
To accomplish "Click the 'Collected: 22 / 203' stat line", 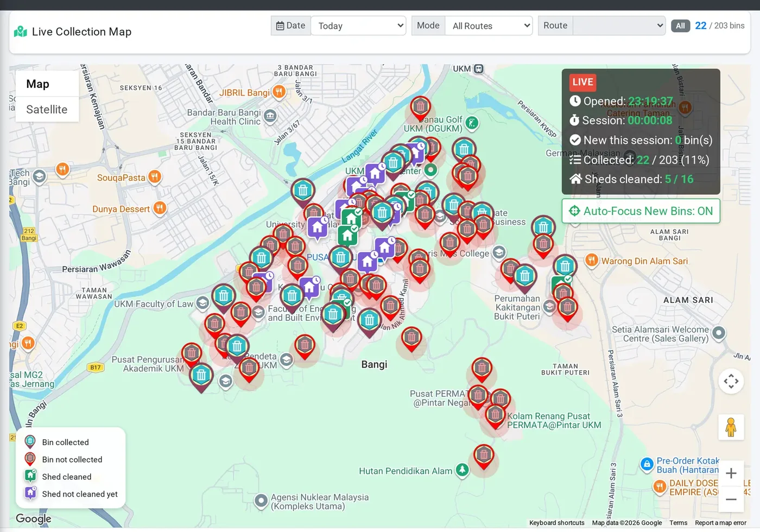I will (x=639, y=160).
